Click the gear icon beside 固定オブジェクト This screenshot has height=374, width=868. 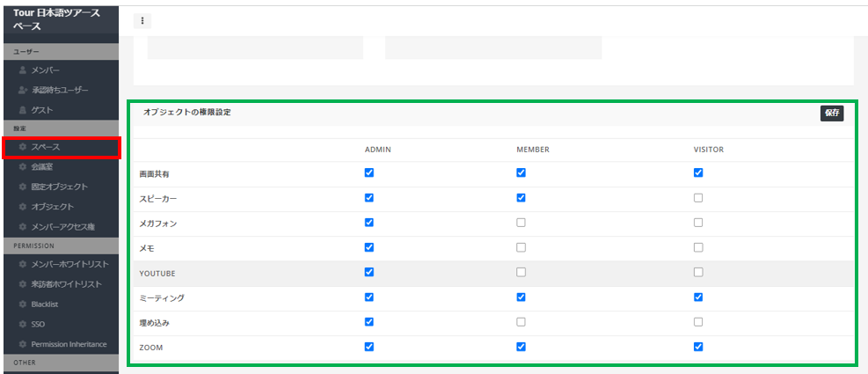click(22, 187)
